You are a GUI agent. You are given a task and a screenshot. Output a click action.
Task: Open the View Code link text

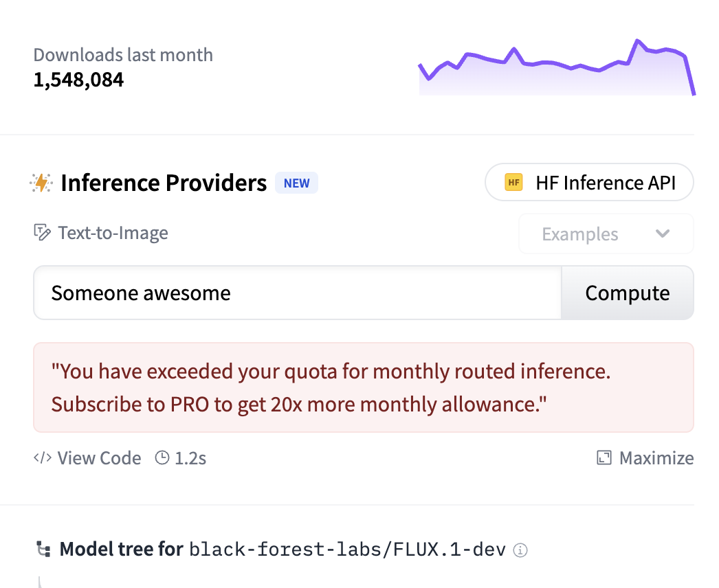click(99, 458)
